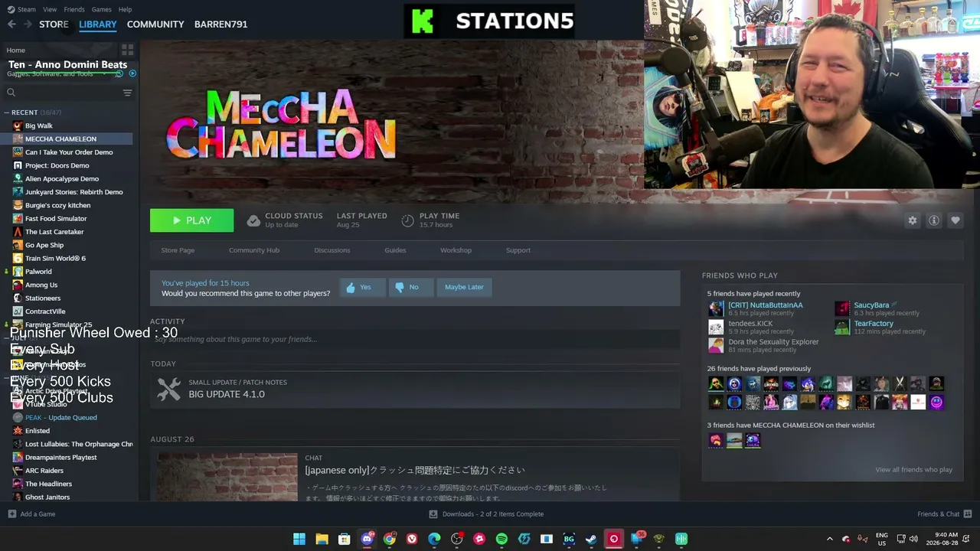Click the cloud status checkmark icon

point(253,220)
